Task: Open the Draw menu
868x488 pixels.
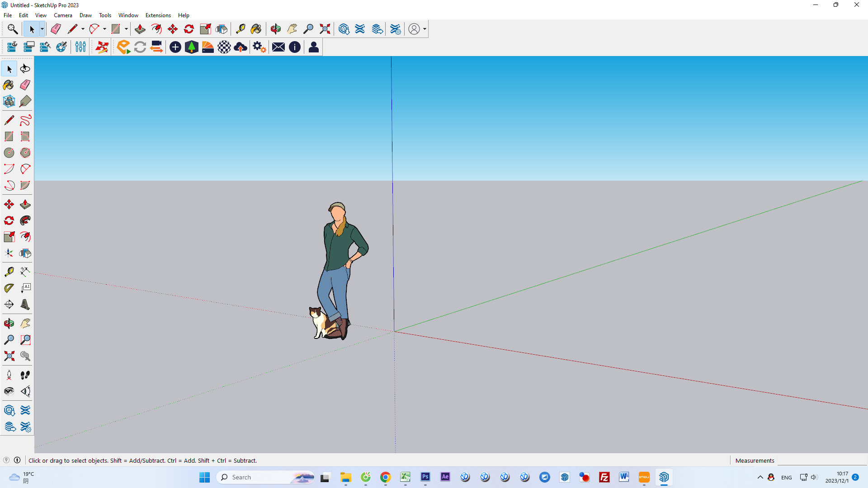Action: coord(85,15)
